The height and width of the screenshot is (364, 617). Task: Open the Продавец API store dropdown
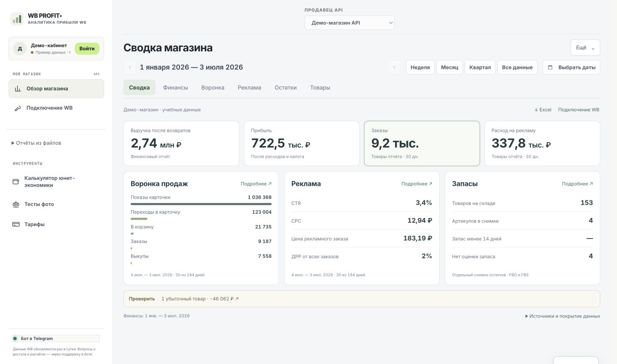click(x=350, y=23)
